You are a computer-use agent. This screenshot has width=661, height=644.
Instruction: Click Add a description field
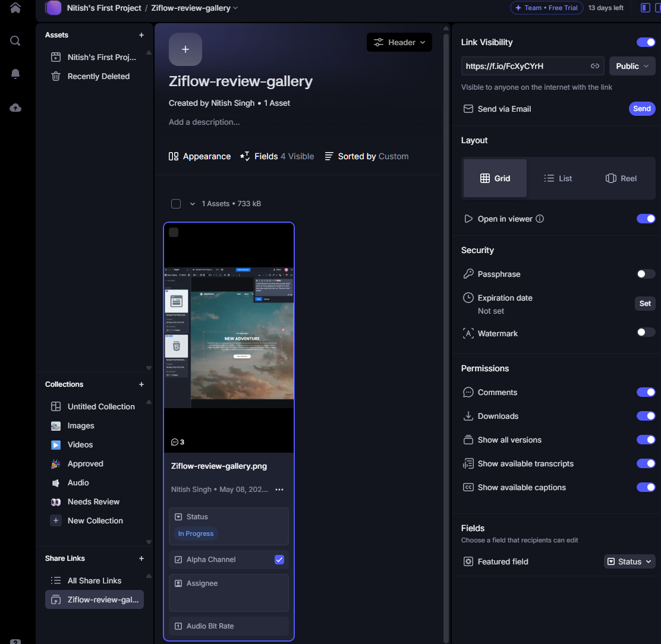click(x=204, y=122)
